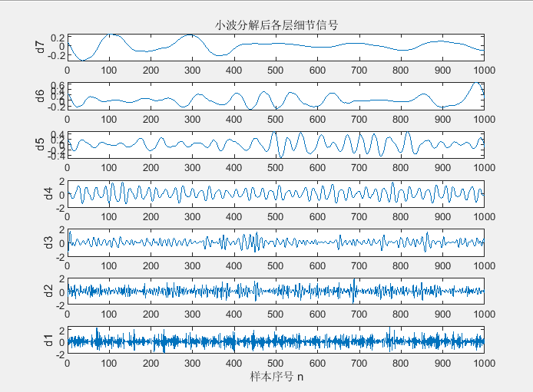Image resolution: width=533 pixels, height=392 pixels.
Task: Click the 700 tick label under d3 plot
Action: point(359,266)
